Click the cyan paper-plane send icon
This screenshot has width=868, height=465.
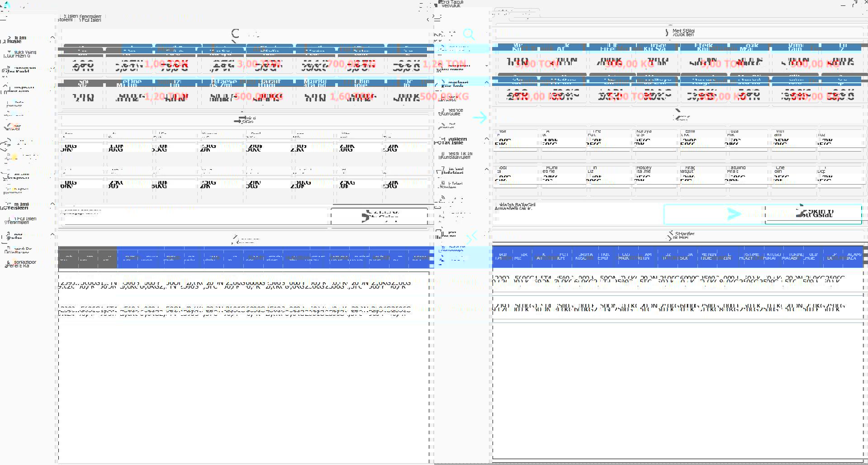[x=734, y=214]
